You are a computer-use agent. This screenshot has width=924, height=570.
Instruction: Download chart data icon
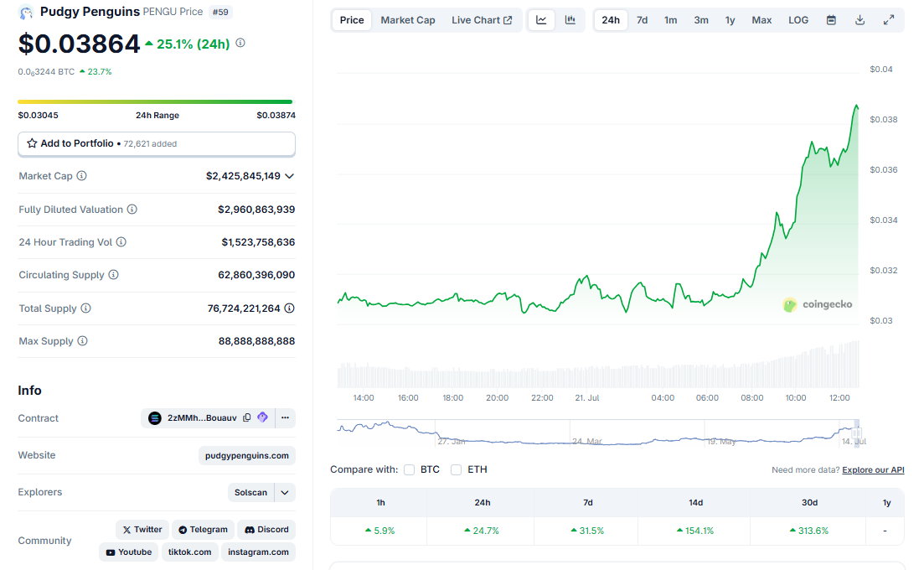pyautogui.click(x=859, y=20)
